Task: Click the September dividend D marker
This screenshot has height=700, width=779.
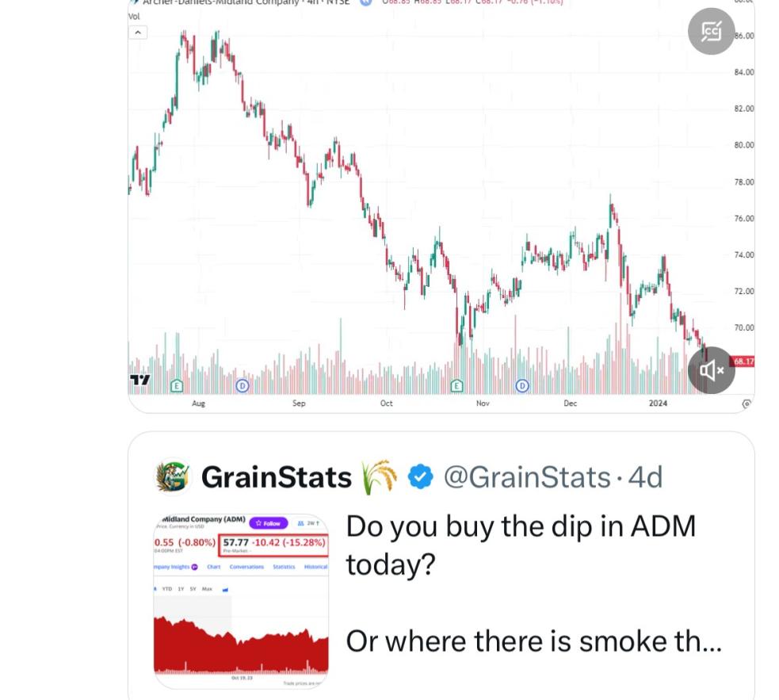Action: 242,386
